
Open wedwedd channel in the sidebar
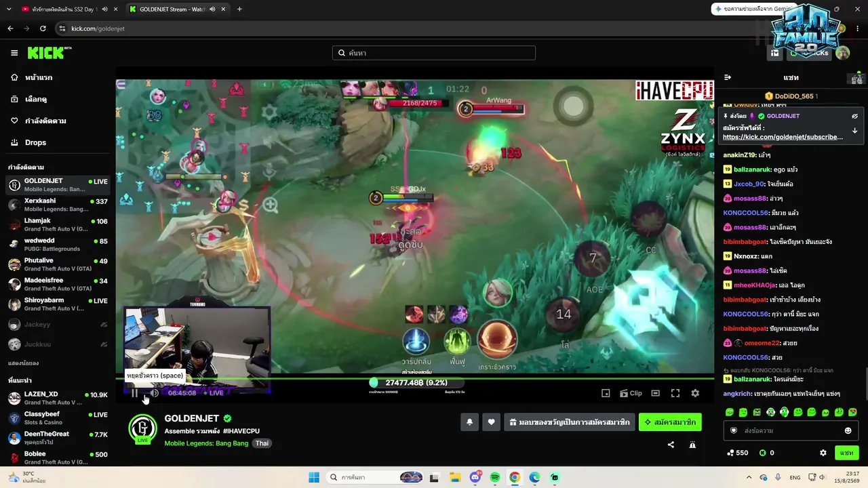click(58, 244)
